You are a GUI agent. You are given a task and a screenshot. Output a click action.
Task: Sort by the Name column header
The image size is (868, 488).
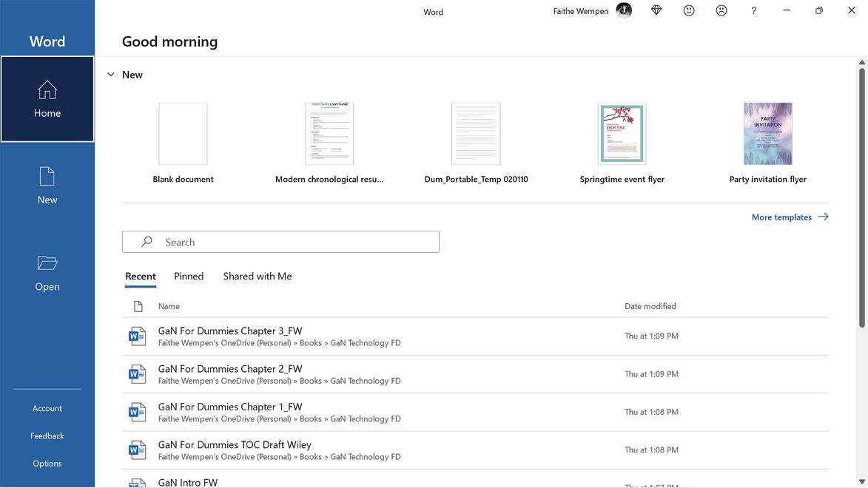click(169, 306)
